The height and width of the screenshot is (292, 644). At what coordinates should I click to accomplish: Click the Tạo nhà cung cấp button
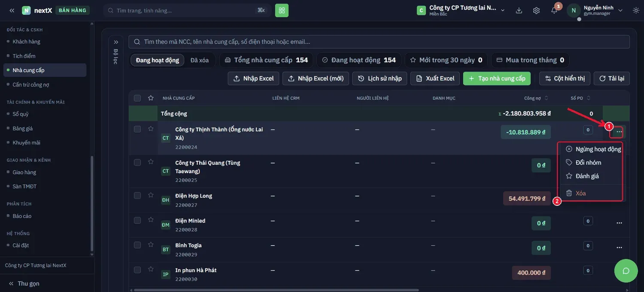[x=497, y=78]
